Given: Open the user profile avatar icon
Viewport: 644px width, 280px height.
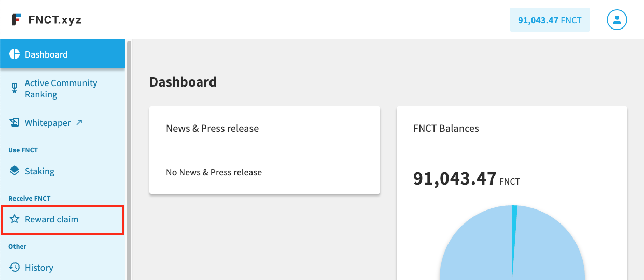Looking at the screenshot, I should 617,20.
